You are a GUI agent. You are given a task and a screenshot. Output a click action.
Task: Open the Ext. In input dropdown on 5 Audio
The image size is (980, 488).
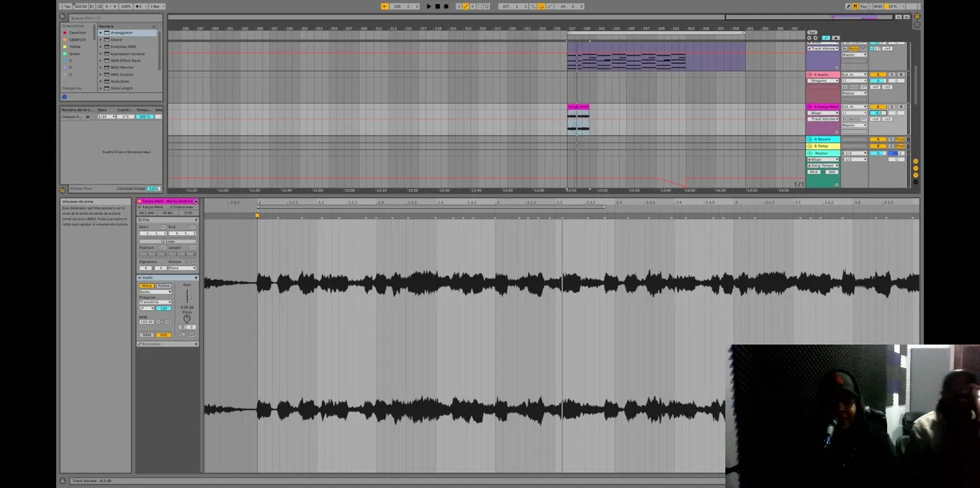click(855, 75)
